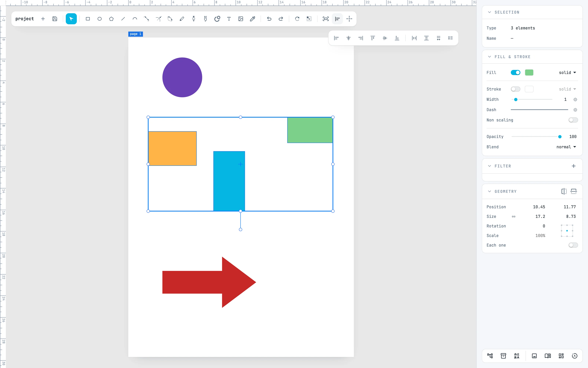Toggle the Size link proportions icon
This screenshot has width=588, height=368.
tap(513, 216)
